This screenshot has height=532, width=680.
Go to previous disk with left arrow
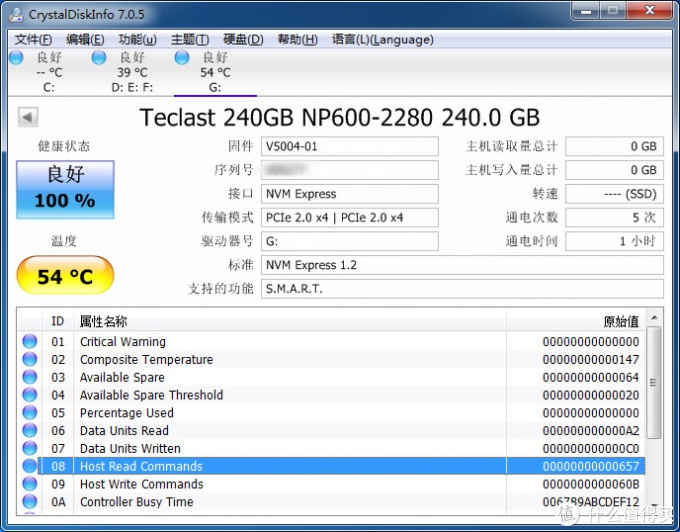[x=28, y=117]
